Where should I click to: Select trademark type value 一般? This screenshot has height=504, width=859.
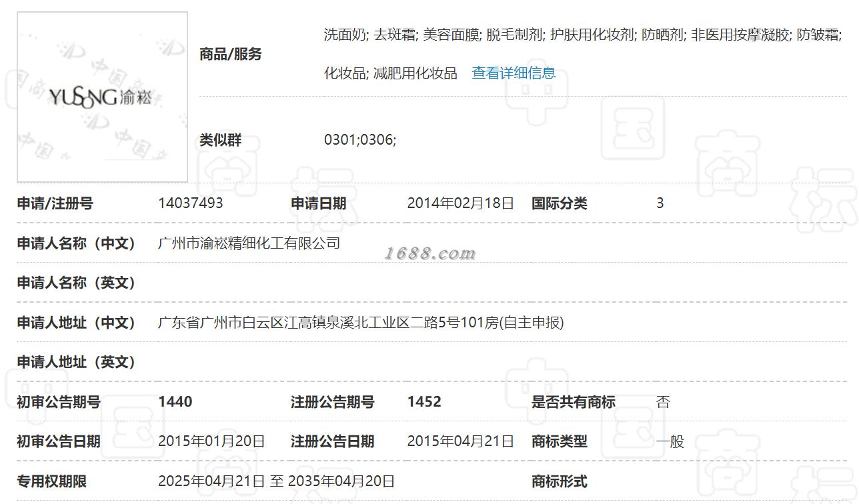click(670, 442)
